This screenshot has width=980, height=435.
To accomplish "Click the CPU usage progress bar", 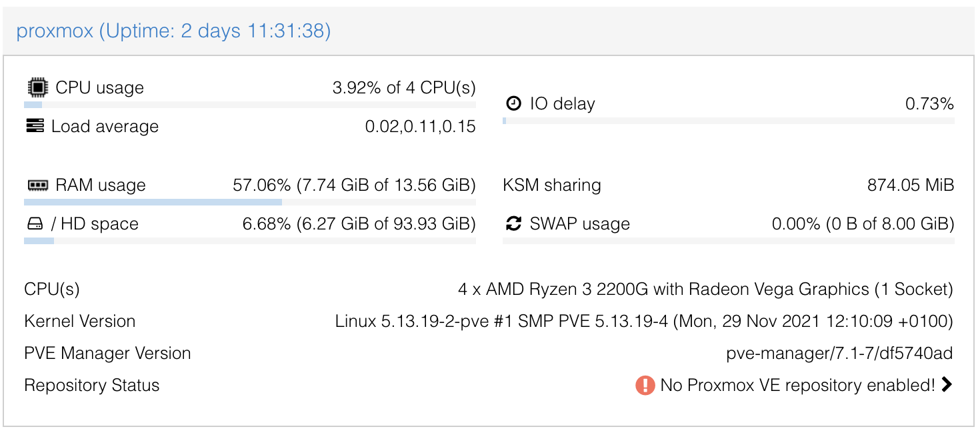I will click(x=250, y=105).
